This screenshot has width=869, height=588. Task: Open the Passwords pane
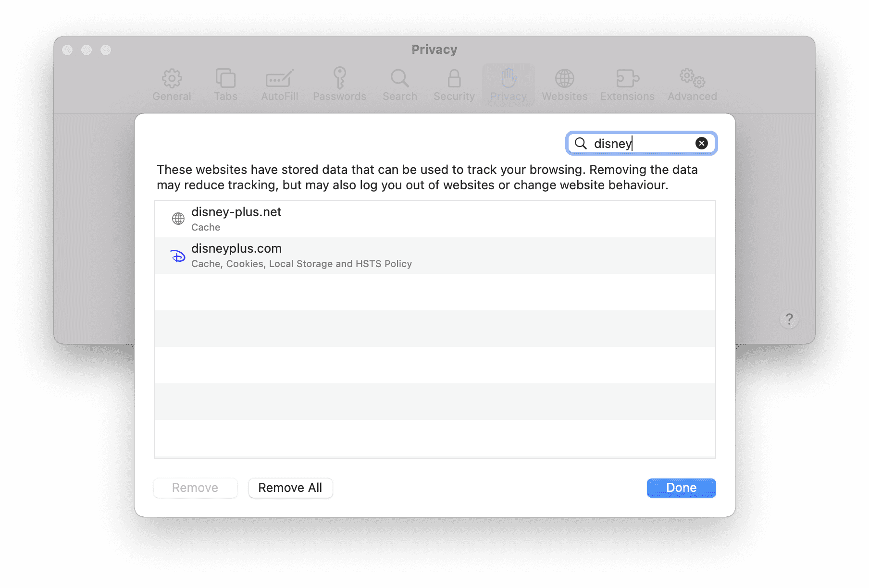pyautogui.click(x=339, y=85)
